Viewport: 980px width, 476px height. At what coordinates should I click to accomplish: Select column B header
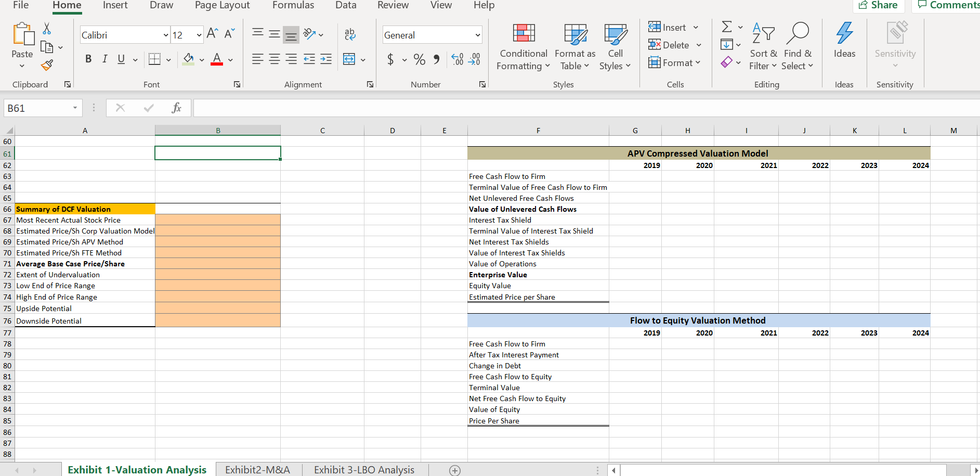coord(218,131)
